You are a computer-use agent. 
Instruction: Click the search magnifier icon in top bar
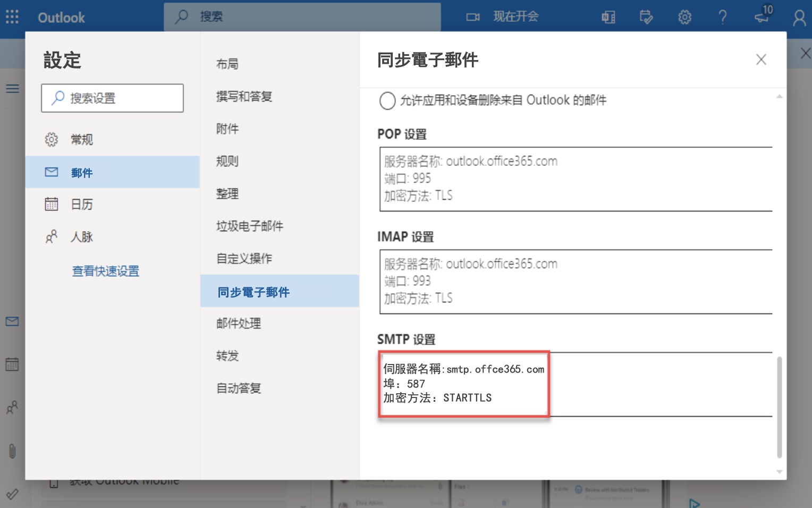(x=182, y=16)
